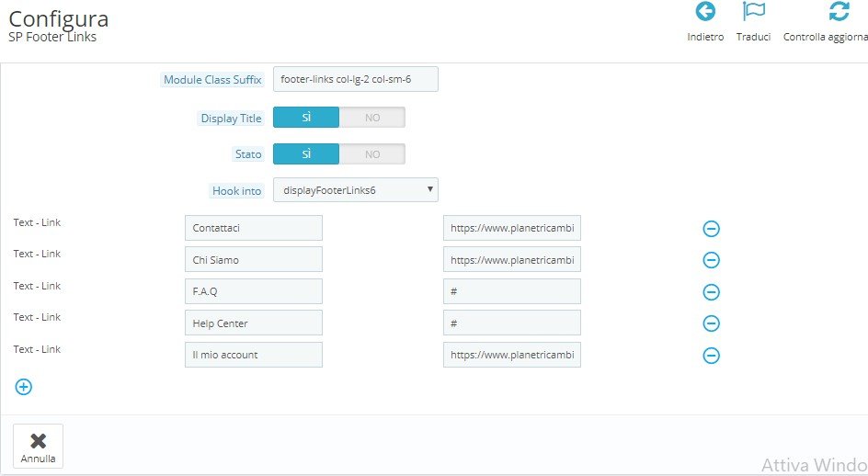Edit the Contattaci text field
Viewport: 868px width, 476px height.
click(254, 228)
